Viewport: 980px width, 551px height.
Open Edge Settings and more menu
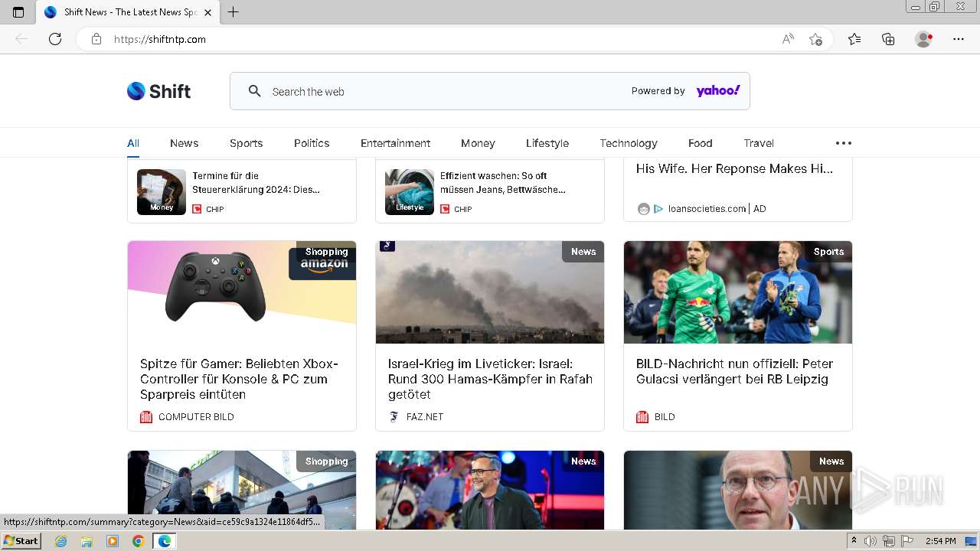(x=959, y=39)
